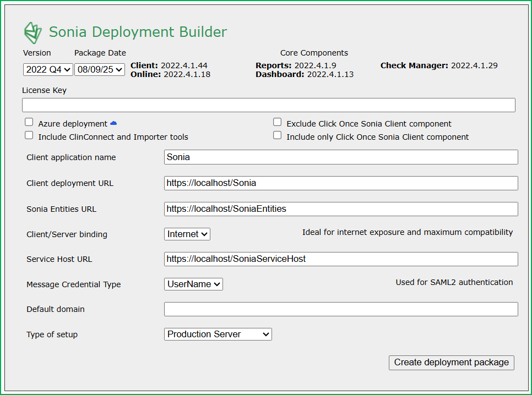Click the Core Components heading
This screenshot has width=532, height=395.
pyautogui.click(x=314, y=53)
